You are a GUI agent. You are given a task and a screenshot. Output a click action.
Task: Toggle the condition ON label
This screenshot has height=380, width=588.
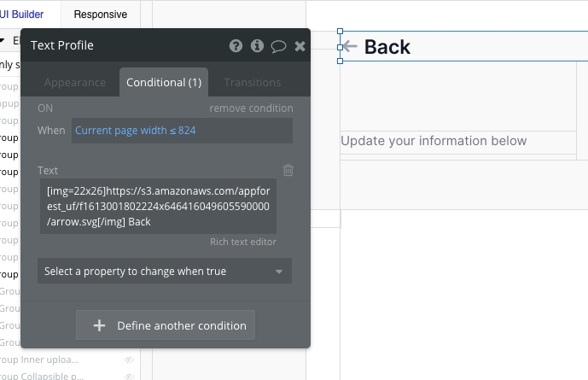(x=45, y=108)
